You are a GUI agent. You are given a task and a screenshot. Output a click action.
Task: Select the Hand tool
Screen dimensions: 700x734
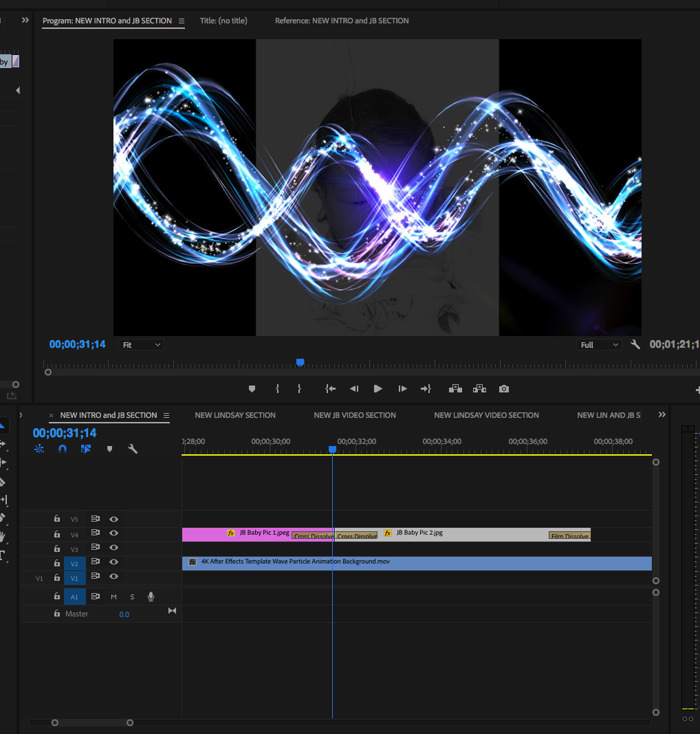2,537
